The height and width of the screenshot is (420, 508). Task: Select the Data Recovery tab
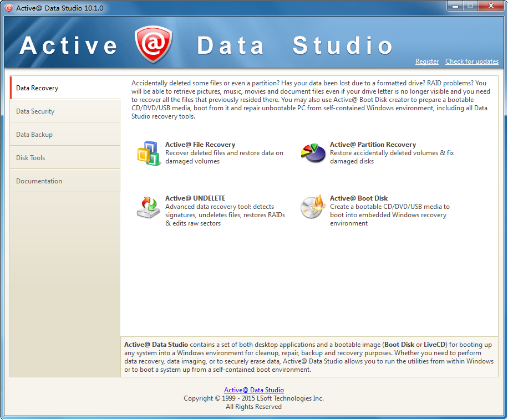tap(65, 88)
